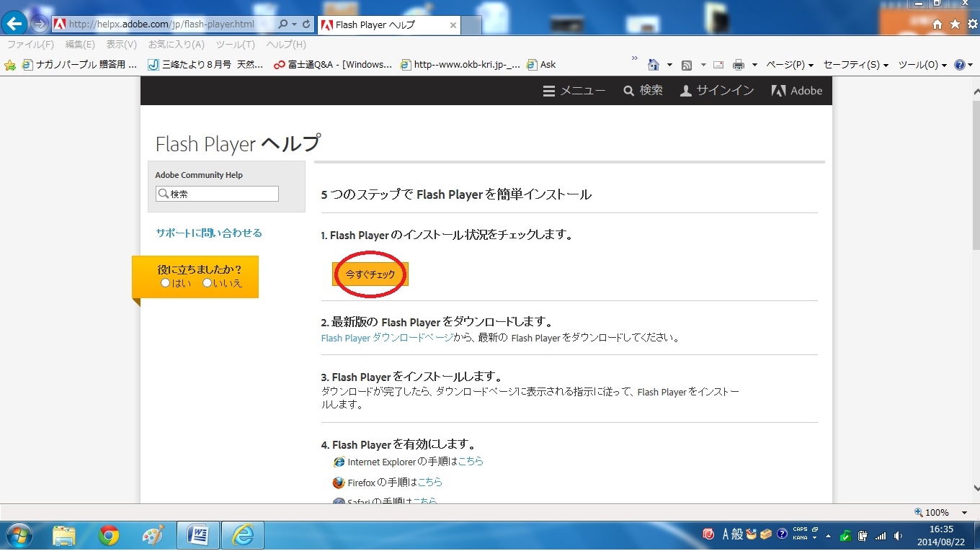Viewport: 980px width, 551px height.
Task: Open the 編集(E) menu
Action: pyautogui.click(x=80, y=45)
